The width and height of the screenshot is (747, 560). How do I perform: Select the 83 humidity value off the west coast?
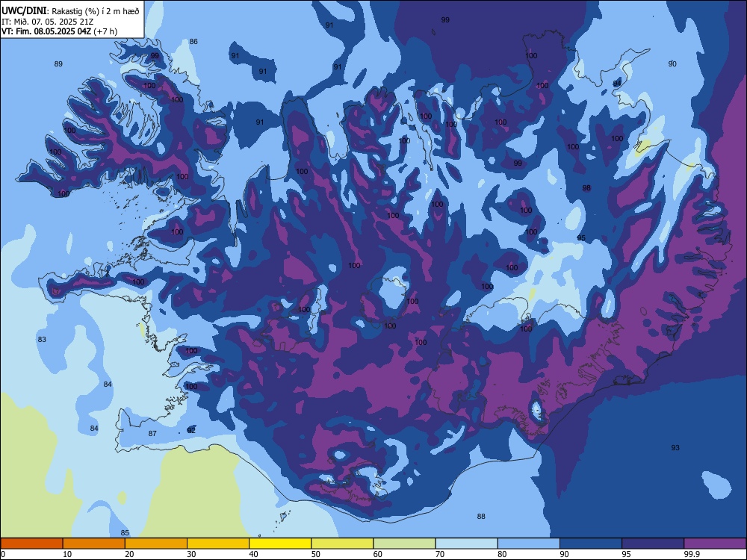coord(42,340)
